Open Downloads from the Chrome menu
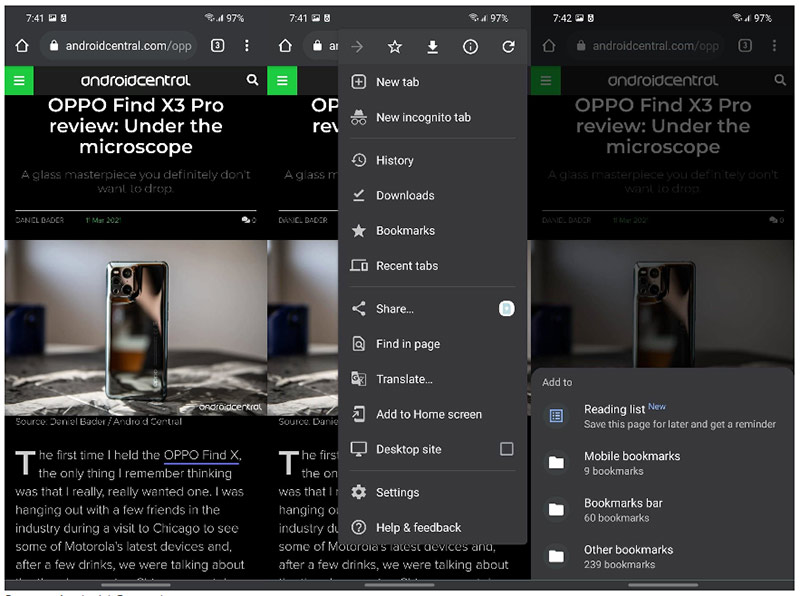 (433, 195)
